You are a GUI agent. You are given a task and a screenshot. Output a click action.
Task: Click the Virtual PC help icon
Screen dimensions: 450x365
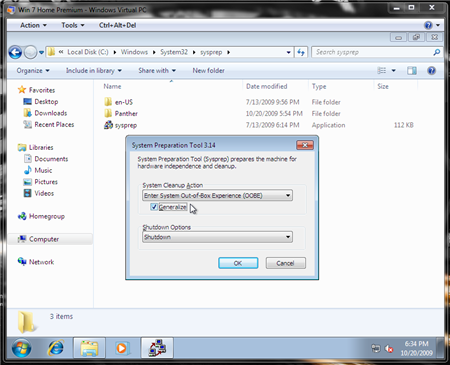tap(428, 25)
